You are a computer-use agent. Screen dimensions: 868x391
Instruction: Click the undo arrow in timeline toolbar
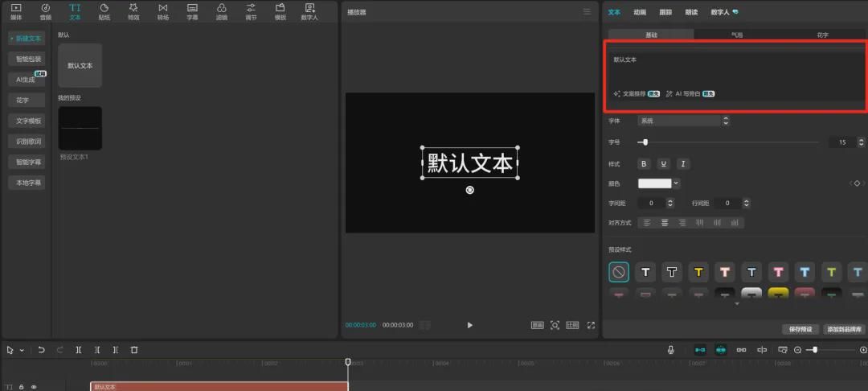pyautogui.click(x=41, y=350)
